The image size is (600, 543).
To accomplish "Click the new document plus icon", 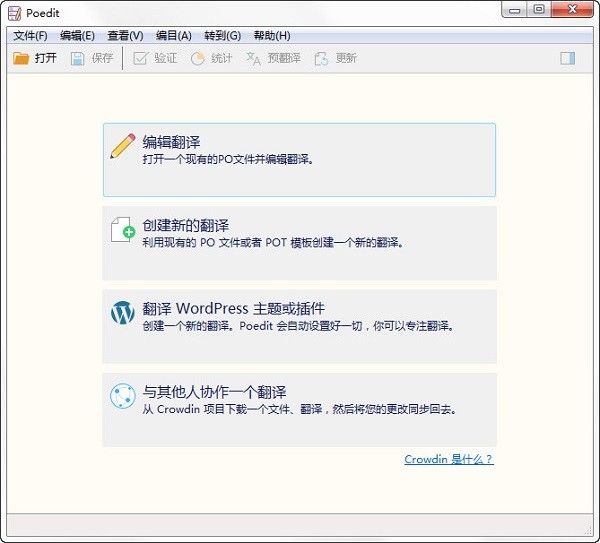I will coord(122,230).
